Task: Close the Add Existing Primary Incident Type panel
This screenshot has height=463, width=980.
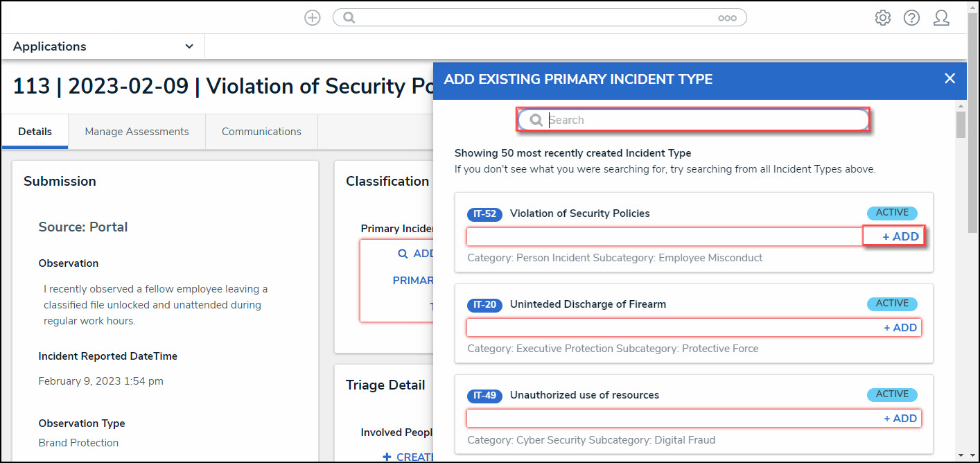Action: tap(950, 79)
